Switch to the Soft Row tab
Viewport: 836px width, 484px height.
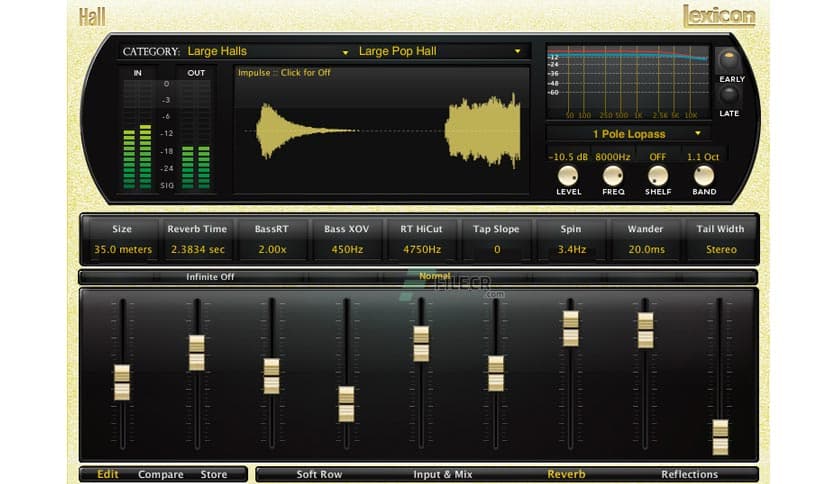319,474
